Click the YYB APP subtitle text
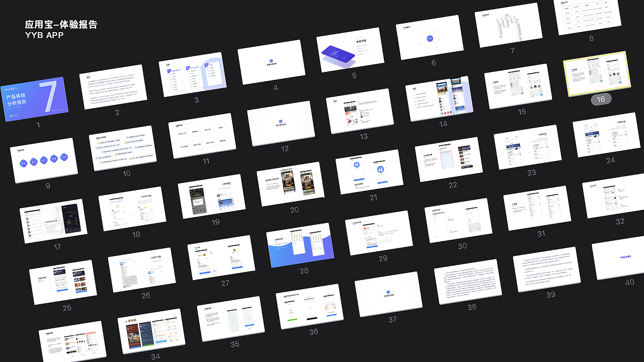Viewport: 644px width, 362px height. click(44, 36)
